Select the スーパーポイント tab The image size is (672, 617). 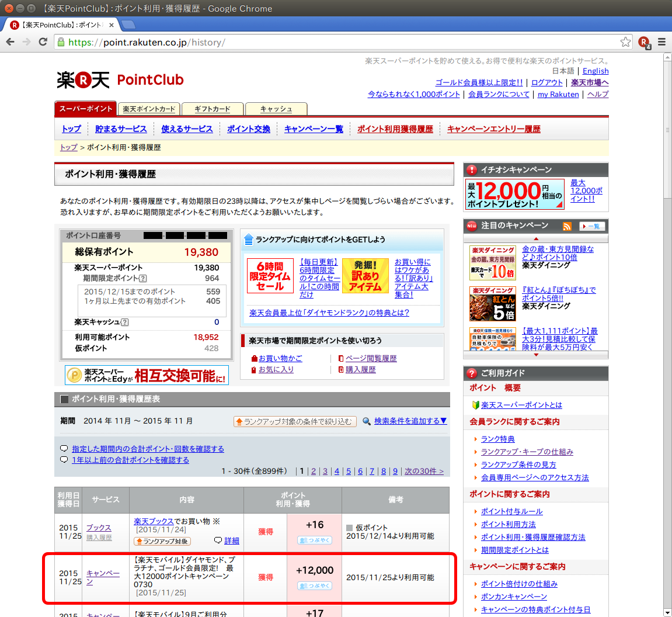point(86,109)
